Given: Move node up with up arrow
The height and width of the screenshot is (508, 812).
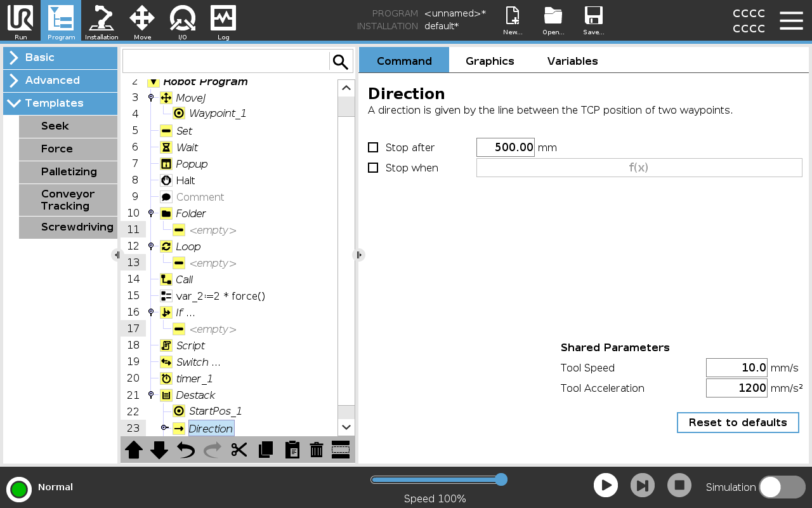Looking at the screenshot, I should coord(134,450).
